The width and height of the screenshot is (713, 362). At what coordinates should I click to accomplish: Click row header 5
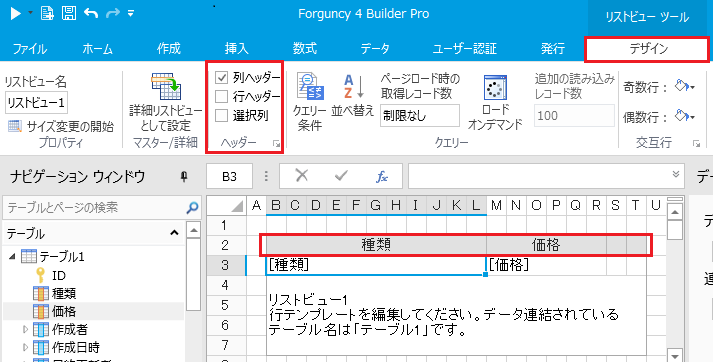[x=225, y=305]
